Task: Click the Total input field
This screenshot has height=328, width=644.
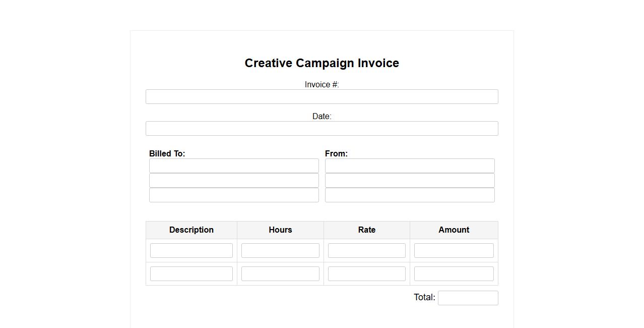Action: click(468, 298)
